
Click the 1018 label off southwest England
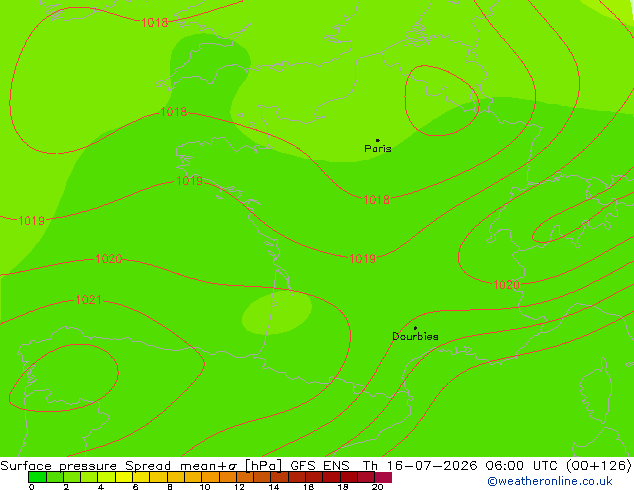pyautogui.click(x=173, y=112)
